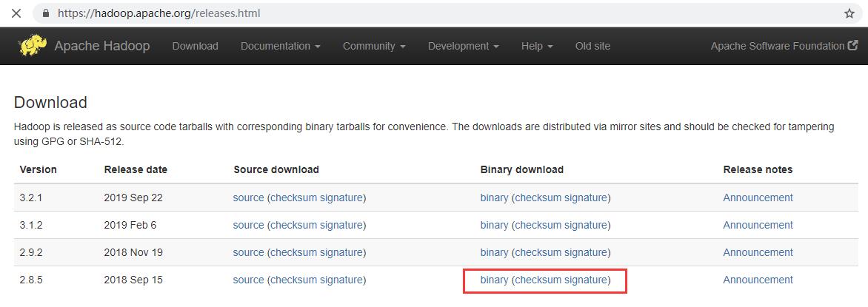The height and width of the screenshot is (307, 868).
Task: Open the 3.2.1 Announcement release notes
Action: (758, 198)
